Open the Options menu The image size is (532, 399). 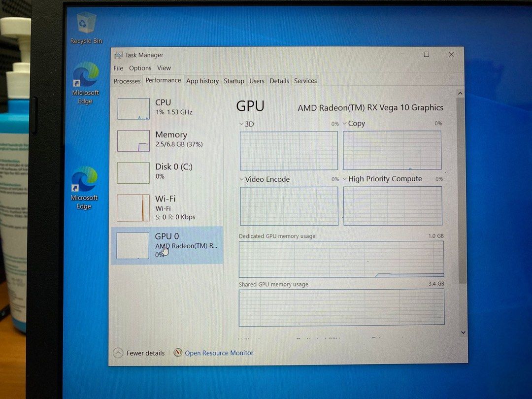point(140,68)
